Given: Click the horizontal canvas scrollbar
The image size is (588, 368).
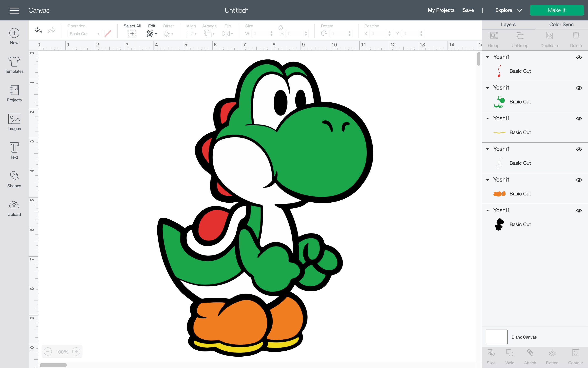Looking at the screenshot, I should coord(53,365).
